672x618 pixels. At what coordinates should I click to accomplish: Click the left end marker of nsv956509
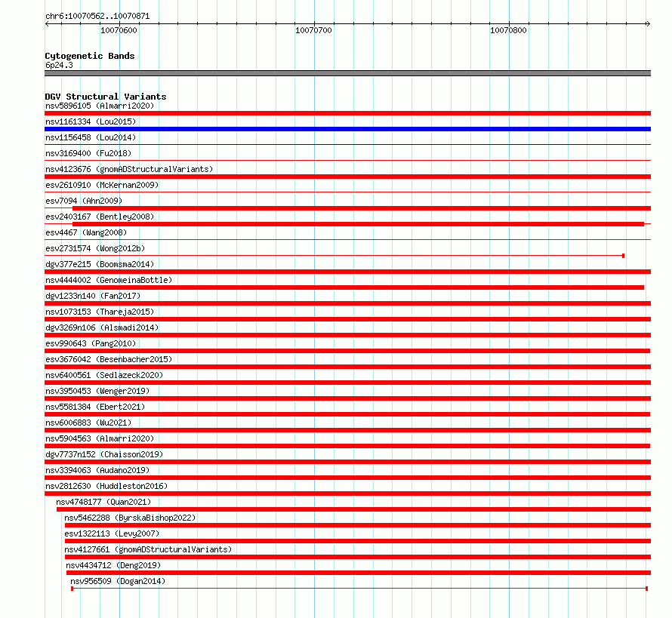tap(72, 589)
